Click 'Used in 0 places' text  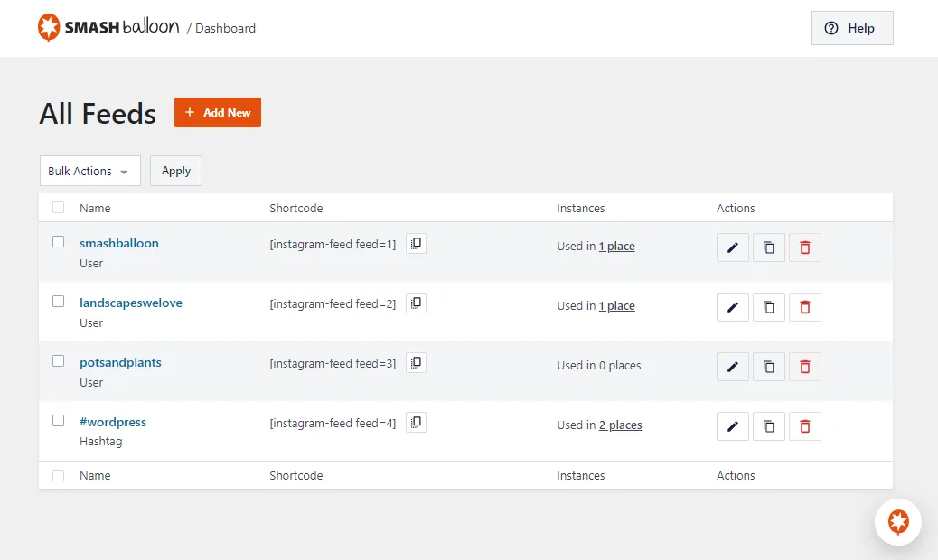599,365
